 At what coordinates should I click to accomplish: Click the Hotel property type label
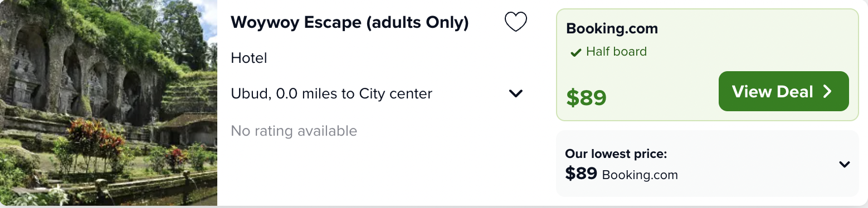click(x=248, y=58)
